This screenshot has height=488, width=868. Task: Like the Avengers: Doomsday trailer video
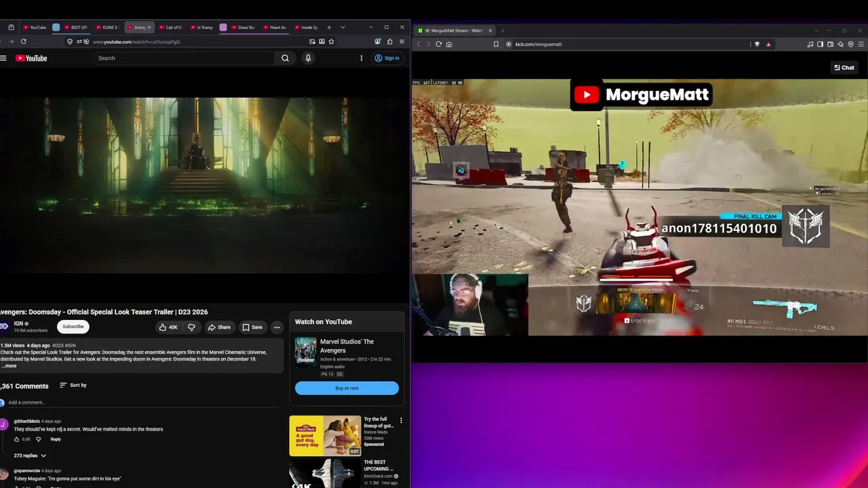(167, 327)
